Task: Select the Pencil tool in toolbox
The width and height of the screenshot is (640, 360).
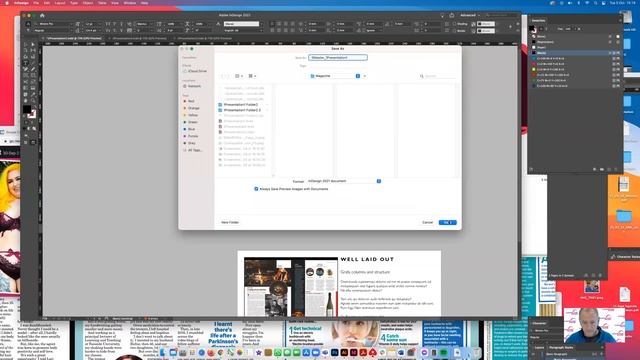Action: (x=33, y=69)
